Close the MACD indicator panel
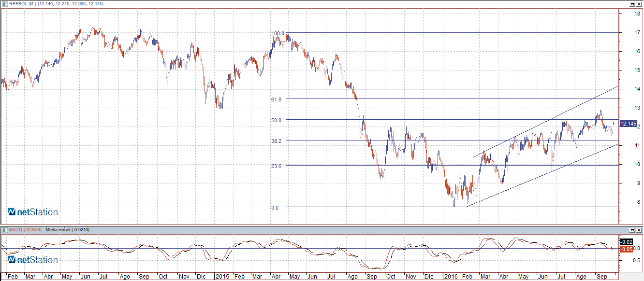 [639, 230]
